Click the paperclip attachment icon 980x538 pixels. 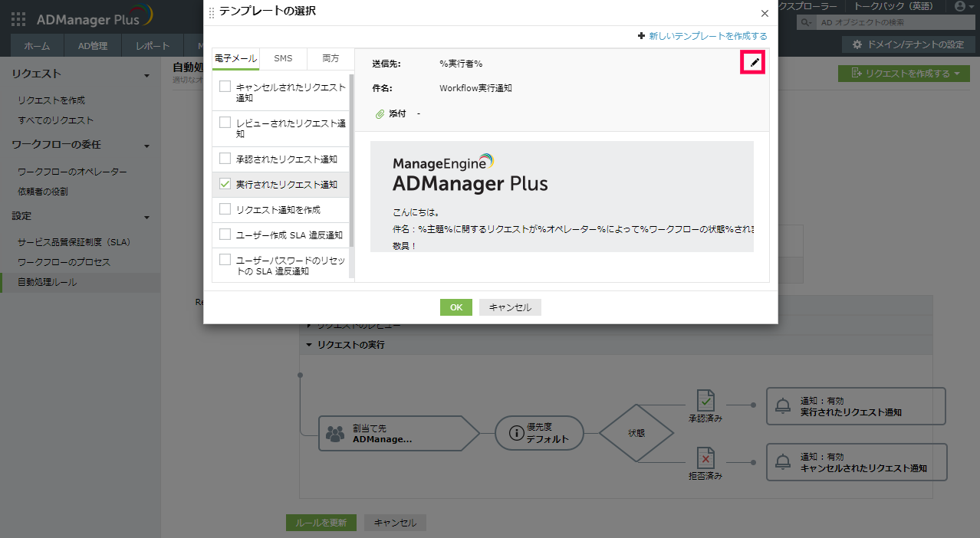[379, 113]
